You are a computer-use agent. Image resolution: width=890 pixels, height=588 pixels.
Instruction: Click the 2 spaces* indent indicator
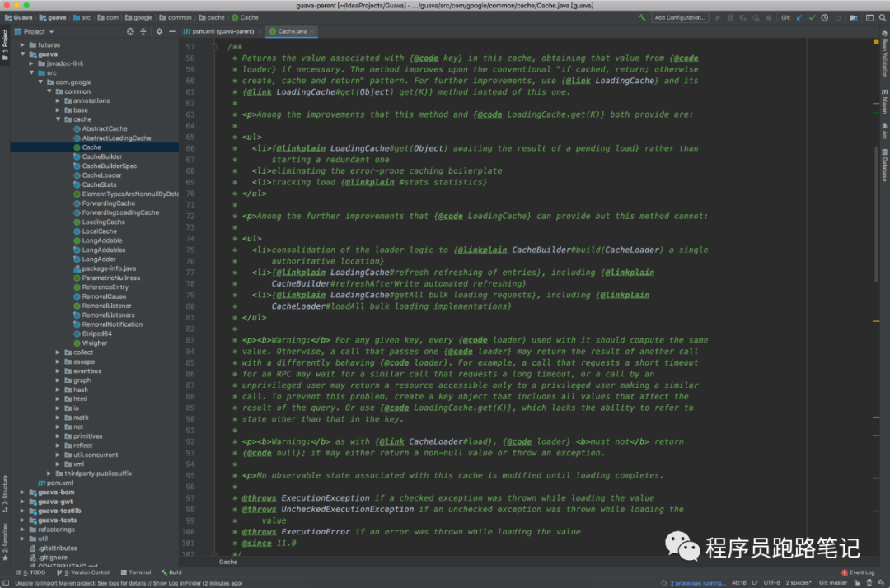click(x=798, y=583)
